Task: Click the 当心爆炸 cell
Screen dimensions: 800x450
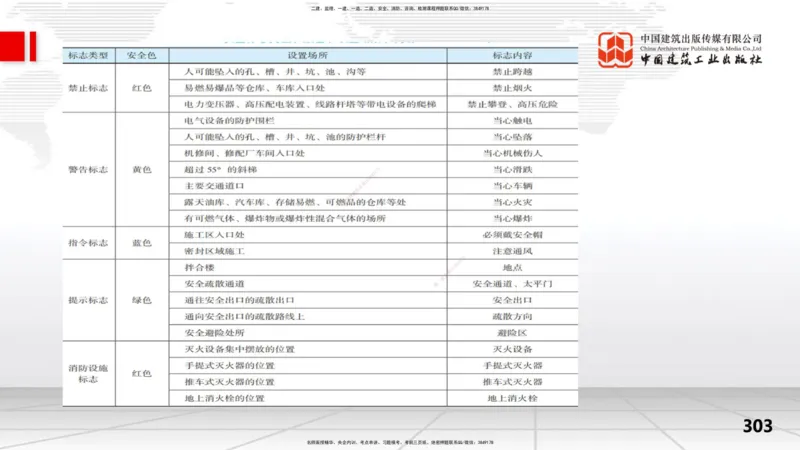Action: coord(512,218)
